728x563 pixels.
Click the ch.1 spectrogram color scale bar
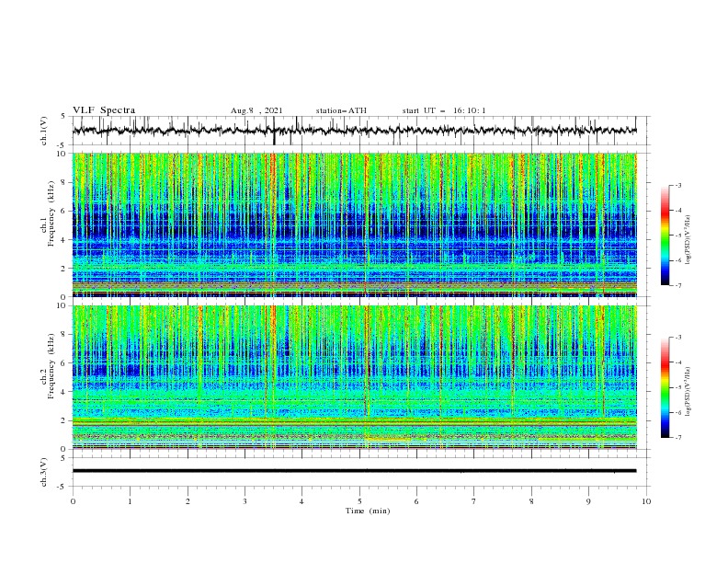[665, 235]
